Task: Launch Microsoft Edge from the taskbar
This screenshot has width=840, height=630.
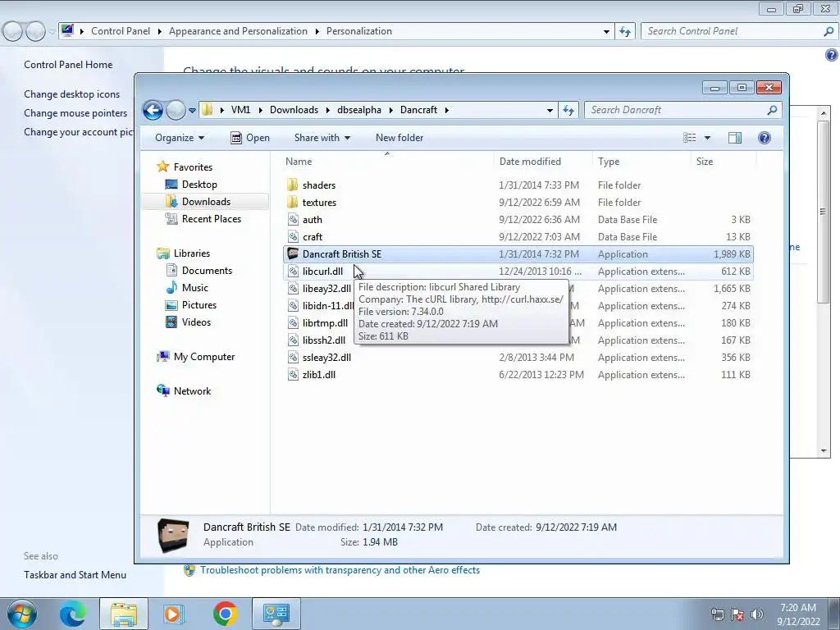Action: pyautogui.click(x=73, y=614)
